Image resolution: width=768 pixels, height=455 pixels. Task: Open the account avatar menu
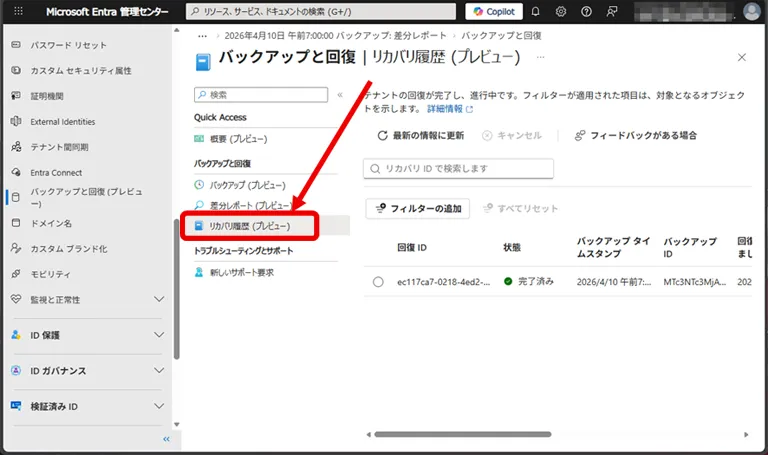(x=752, y=11)
